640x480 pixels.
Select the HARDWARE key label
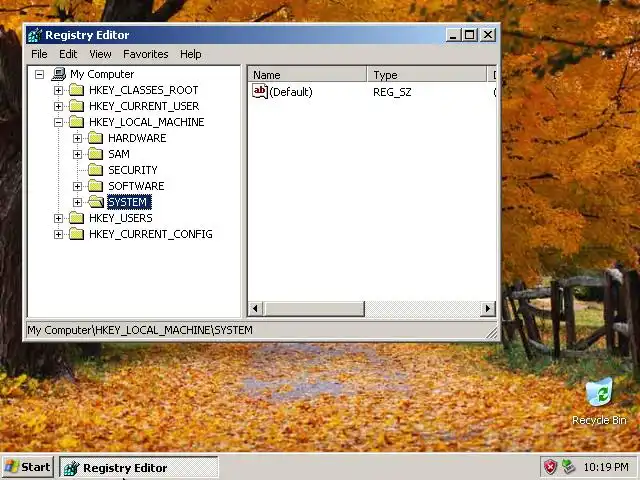137,138
